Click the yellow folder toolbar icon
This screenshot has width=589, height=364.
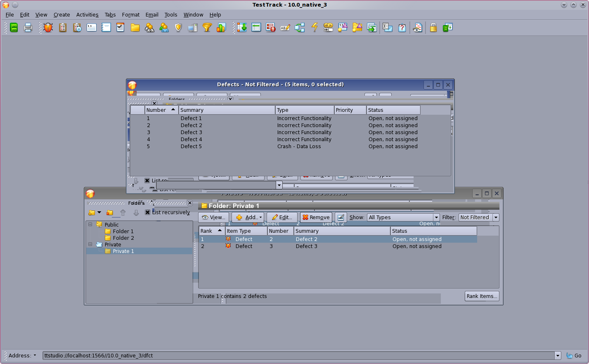[135, 28]
